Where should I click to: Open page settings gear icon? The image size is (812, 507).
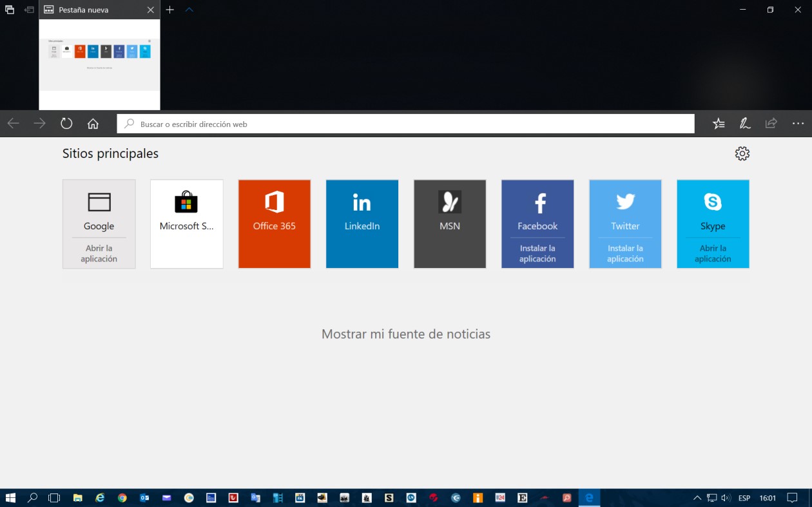(742, 153)
